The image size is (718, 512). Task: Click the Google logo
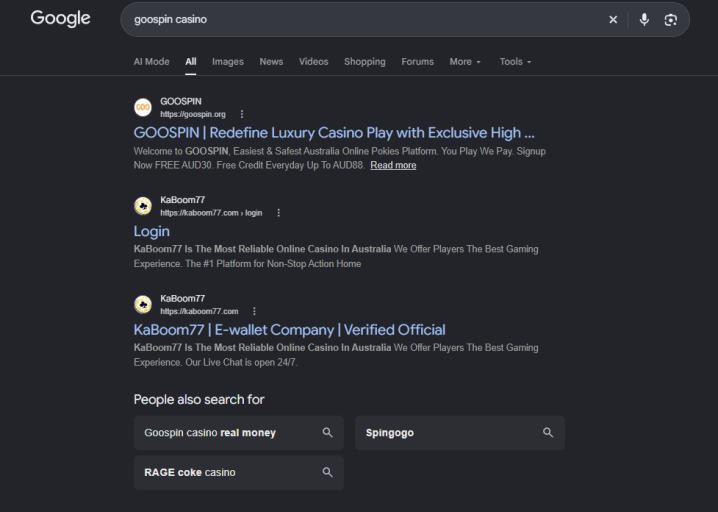60,18
